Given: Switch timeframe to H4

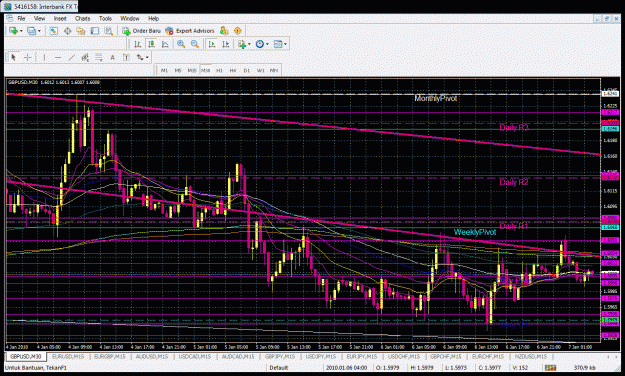Looking at the screenshot, I should (233, 71).
